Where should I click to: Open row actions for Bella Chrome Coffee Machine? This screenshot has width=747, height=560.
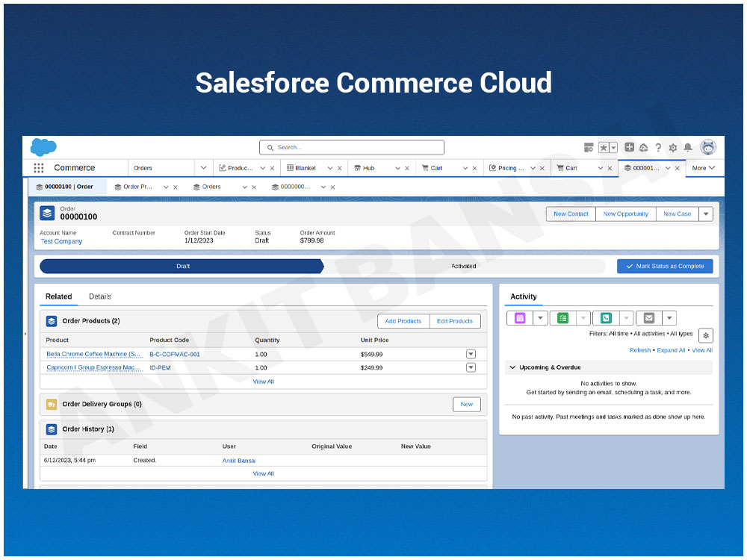(471, 354)
